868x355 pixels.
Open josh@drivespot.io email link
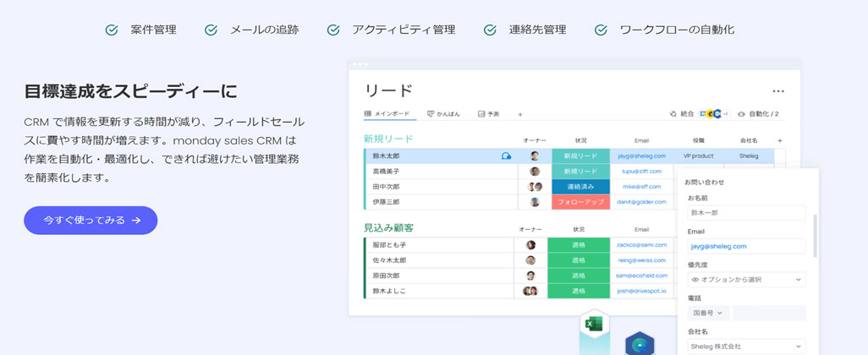641,291
